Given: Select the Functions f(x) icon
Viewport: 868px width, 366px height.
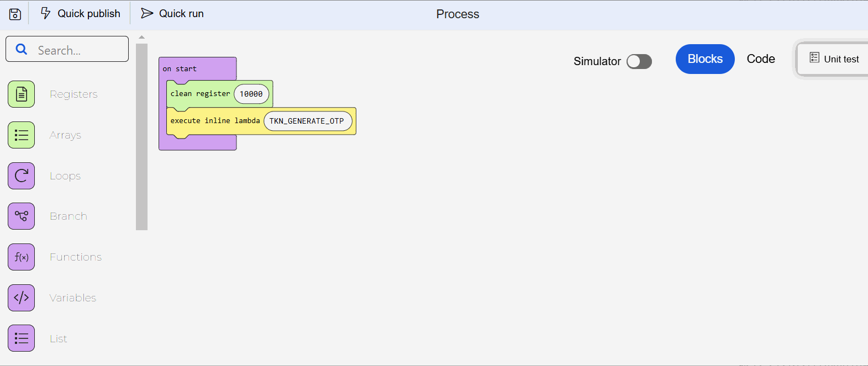Looking at the screenshot, I should pyautogui.click(x=21, y=257).
